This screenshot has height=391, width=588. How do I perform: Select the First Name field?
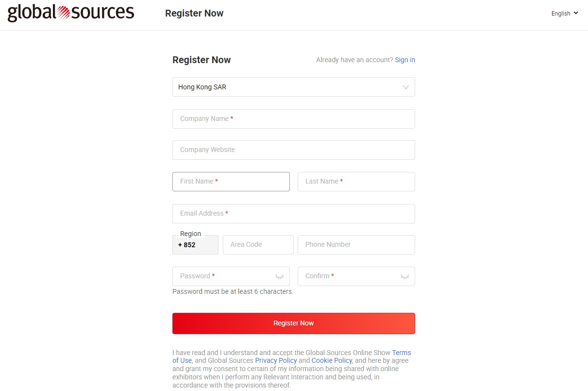(231, 182)
